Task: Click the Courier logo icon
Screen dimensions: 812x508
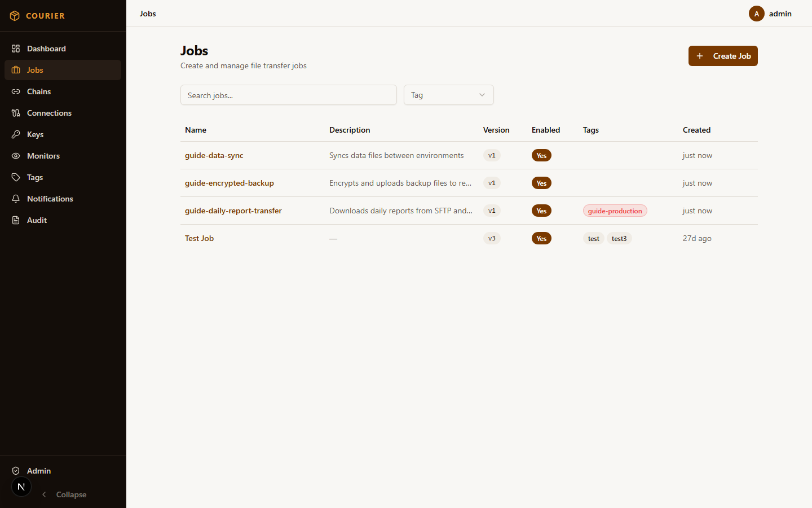Action: point(15,15)
